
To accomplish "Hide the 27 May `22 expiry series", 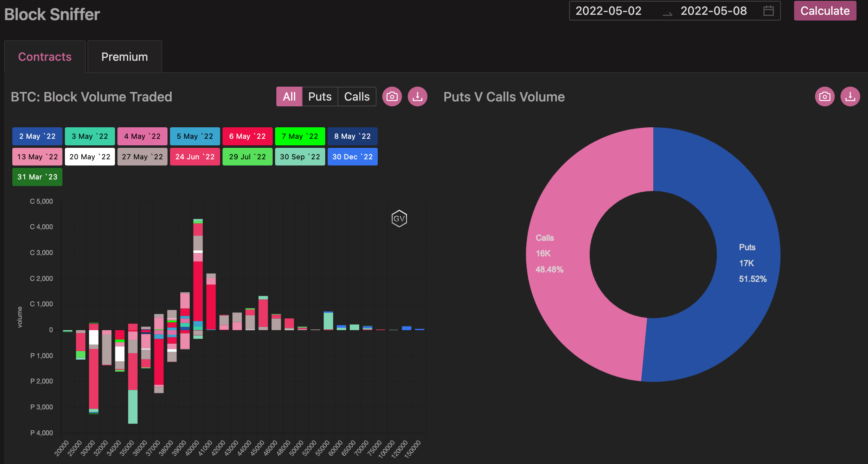I will tap(142, 157).
